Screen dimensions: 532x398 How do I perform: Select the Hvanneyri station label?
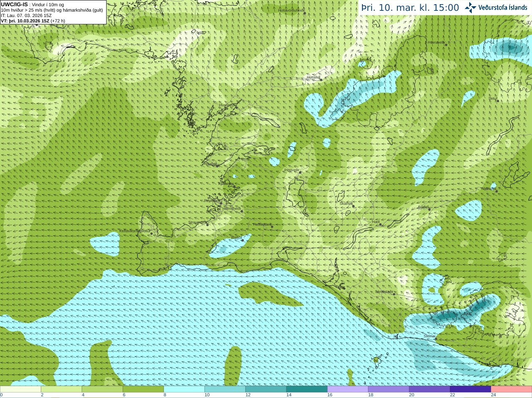coord(227,105)
